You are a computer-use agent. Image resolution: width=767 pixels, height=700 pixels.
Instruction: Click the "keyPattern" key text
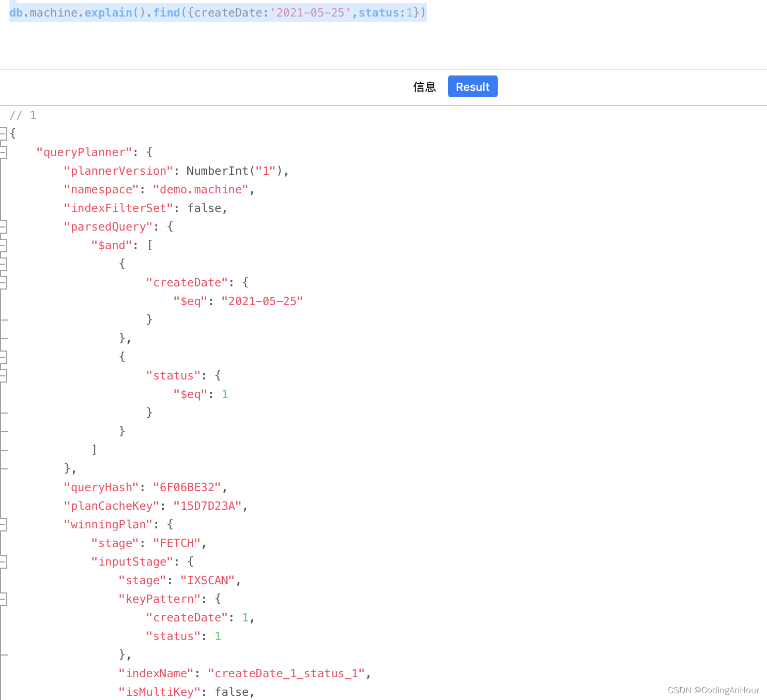tap(160, 599)
